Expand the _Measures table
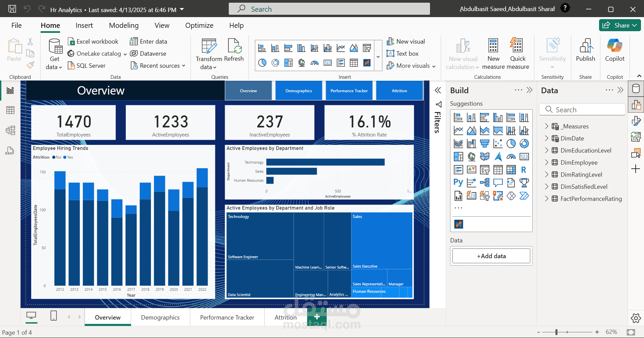Image resolution: width=644 pixels, height=338 pixels. (546, 126)
